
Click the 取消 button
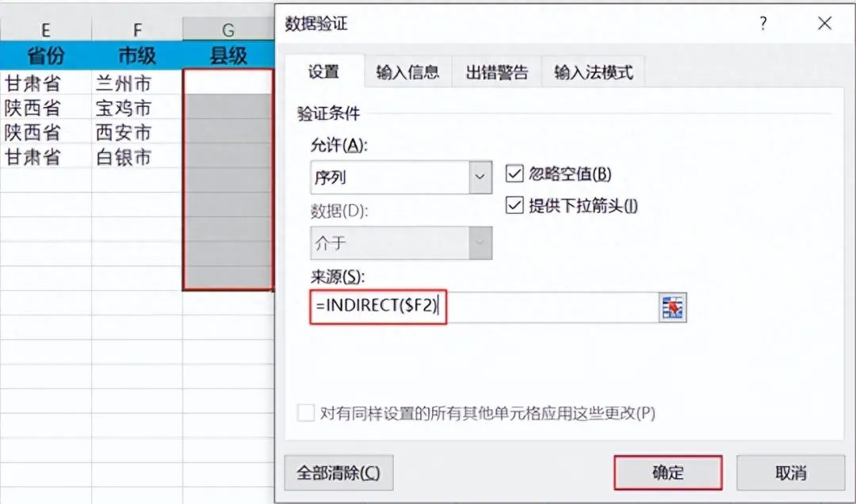click(790, 472)
